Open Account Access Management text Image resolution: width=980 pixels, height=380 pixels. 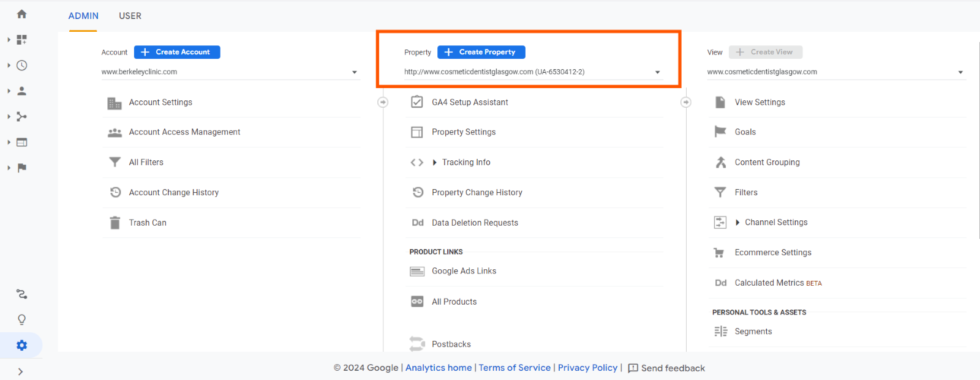pos(184,132)
